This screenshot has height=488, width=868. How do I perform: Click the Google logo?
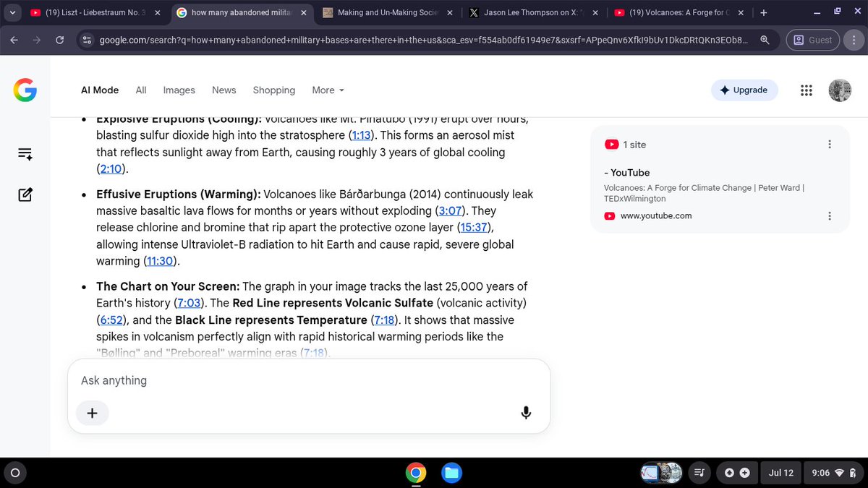(25, 90)
